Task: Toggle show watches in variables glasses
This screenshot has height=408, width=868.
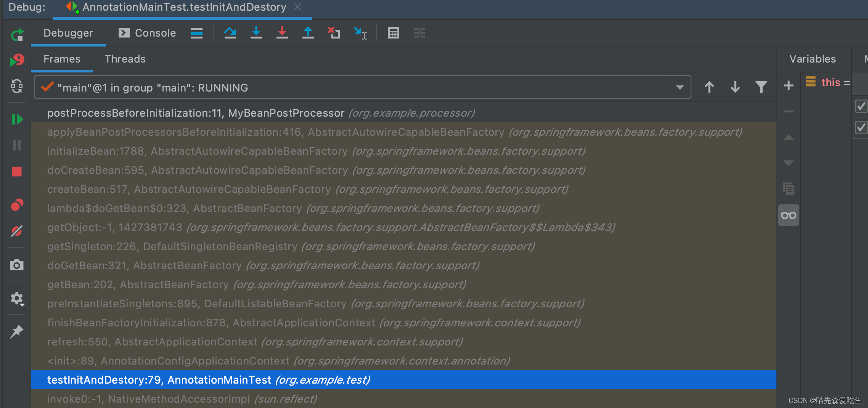Action: tap(788, 215)
